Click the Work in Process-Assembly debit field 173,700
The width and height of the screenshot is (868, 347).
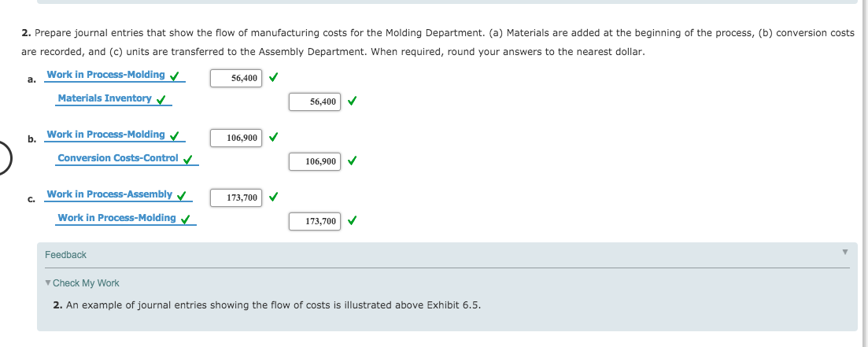pyautogui.click(x=236, y=197)
